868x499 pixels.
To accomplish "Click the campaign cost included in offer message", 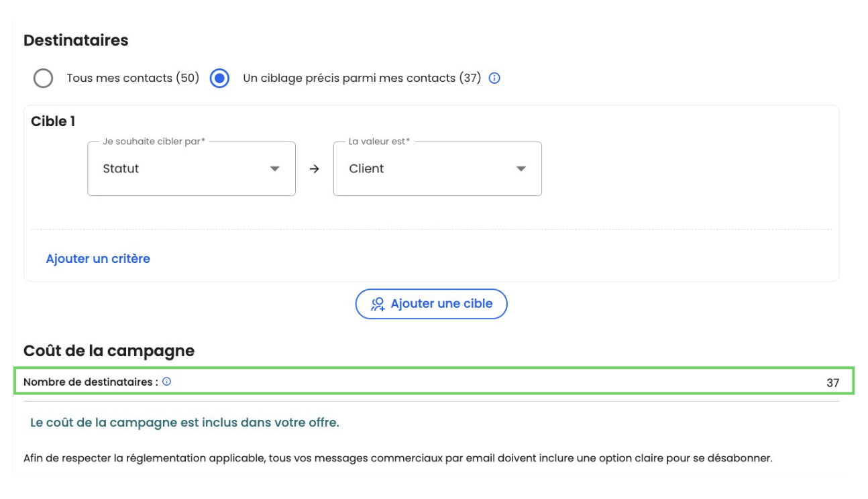I will [184, 423].
